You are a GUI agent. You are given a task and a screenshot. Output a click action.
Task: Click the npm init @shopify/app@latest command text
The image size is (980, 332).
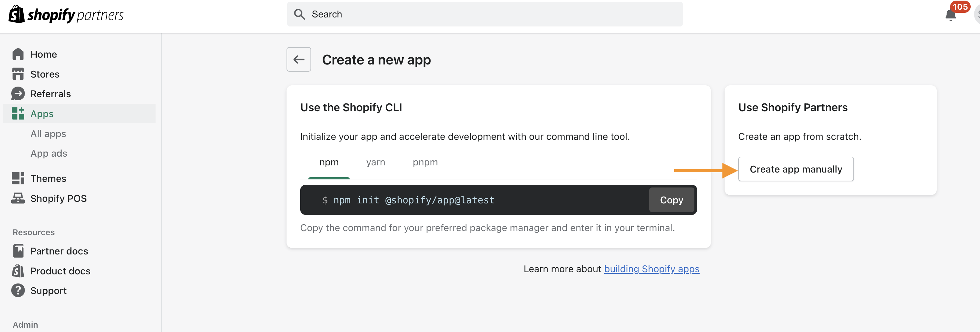pos(413,200)
